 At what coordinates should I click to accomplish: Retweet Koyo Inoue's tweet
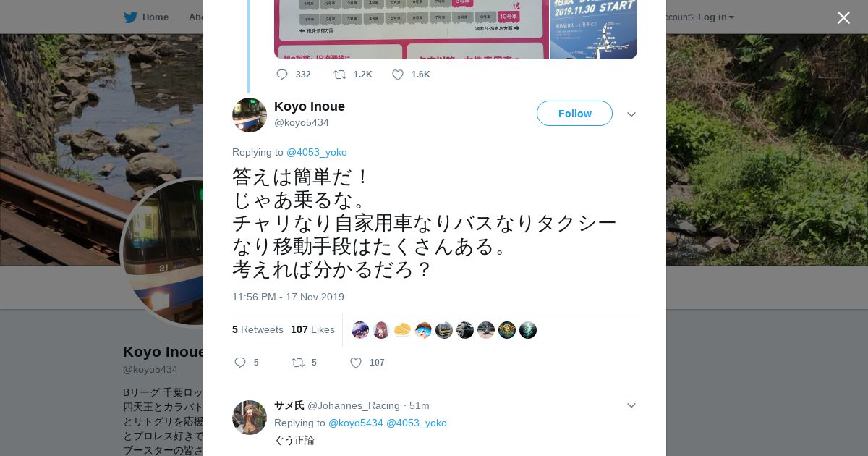click(x=297, y=363)
